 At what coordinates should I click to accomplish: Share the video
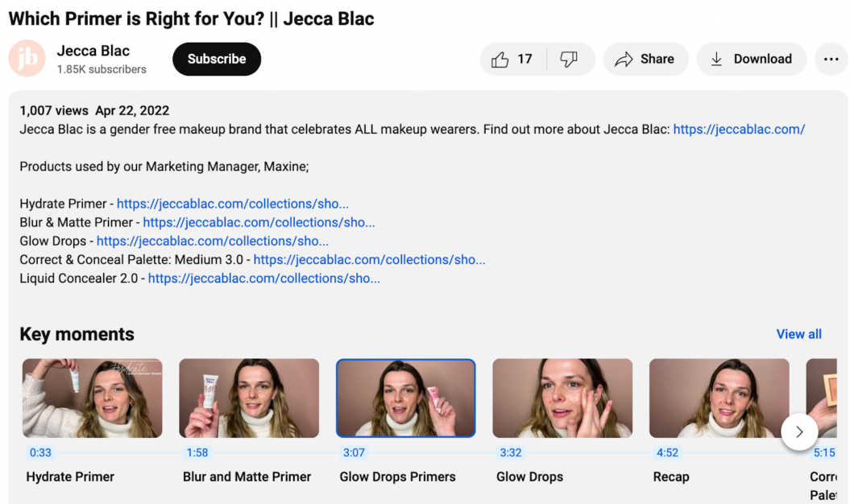pyautogui.click(x=645, y=59)
